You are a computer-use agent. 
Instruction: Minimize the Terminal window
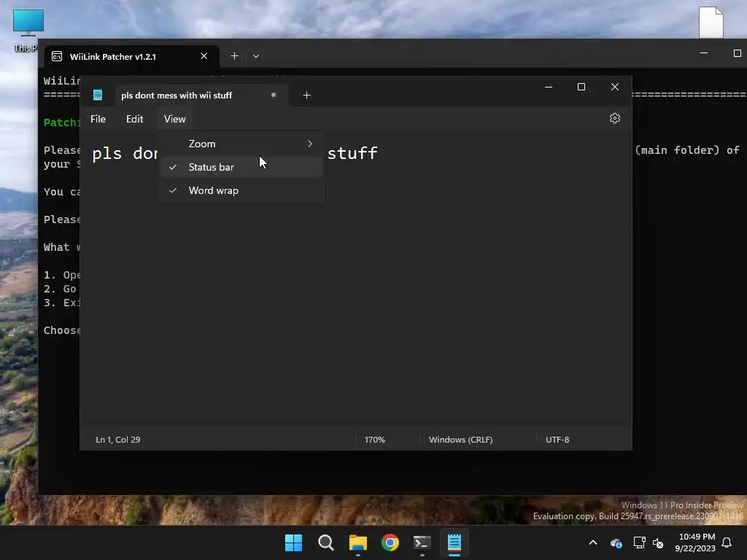[704, 53]
